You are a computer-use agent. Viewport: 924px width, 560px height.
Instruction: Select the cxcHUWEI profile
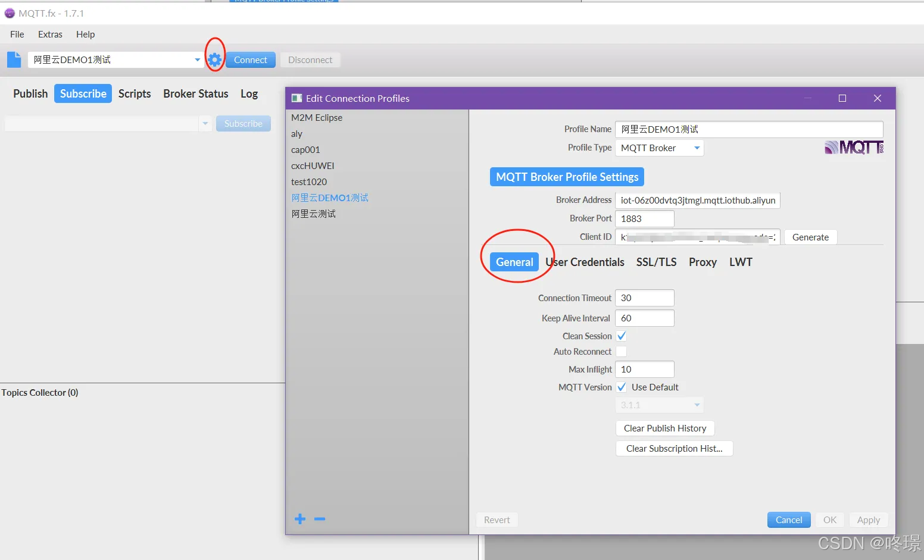pyautogui.click(x=313, y=166)
